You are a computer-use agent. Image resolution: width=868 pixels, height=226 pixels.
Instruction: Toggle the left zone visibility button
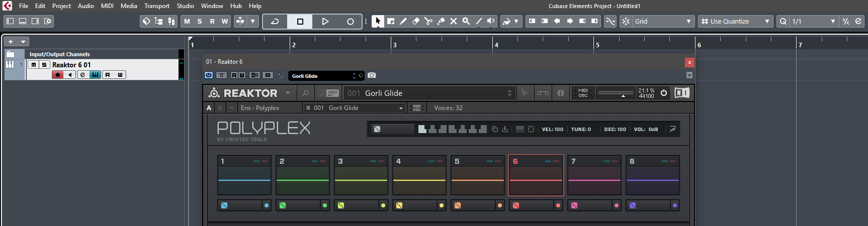10,21
